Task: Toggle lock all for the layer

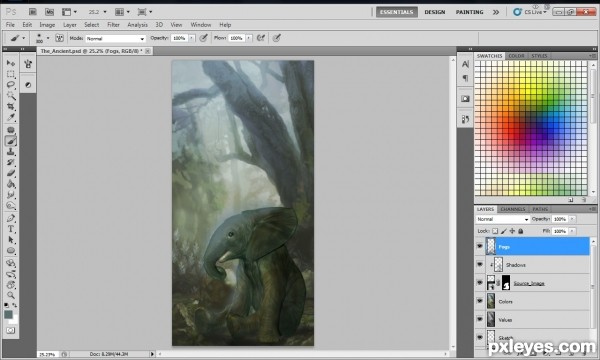Action: pos(520,231)
